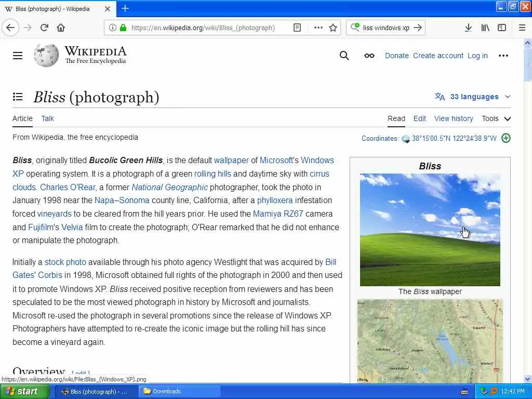Viewport: 532px width, 399px height.
Task: Follow the phylloxera link
Action: point(275,200)
